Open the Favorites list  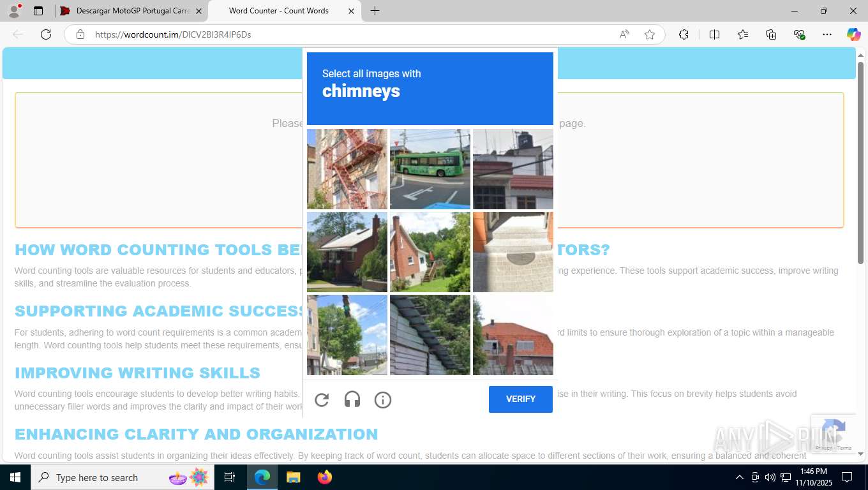click(743, 34)
